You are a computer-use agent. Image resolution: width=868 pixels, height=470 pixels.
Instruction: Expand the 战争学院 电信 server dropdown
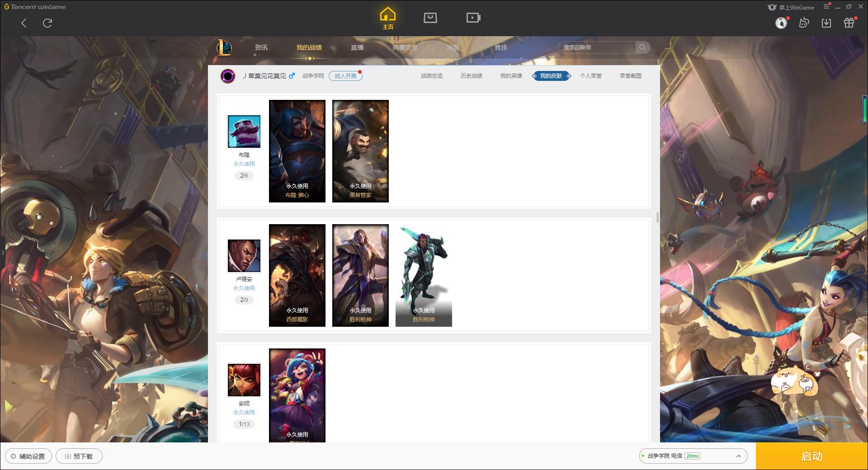pos(693,456)
